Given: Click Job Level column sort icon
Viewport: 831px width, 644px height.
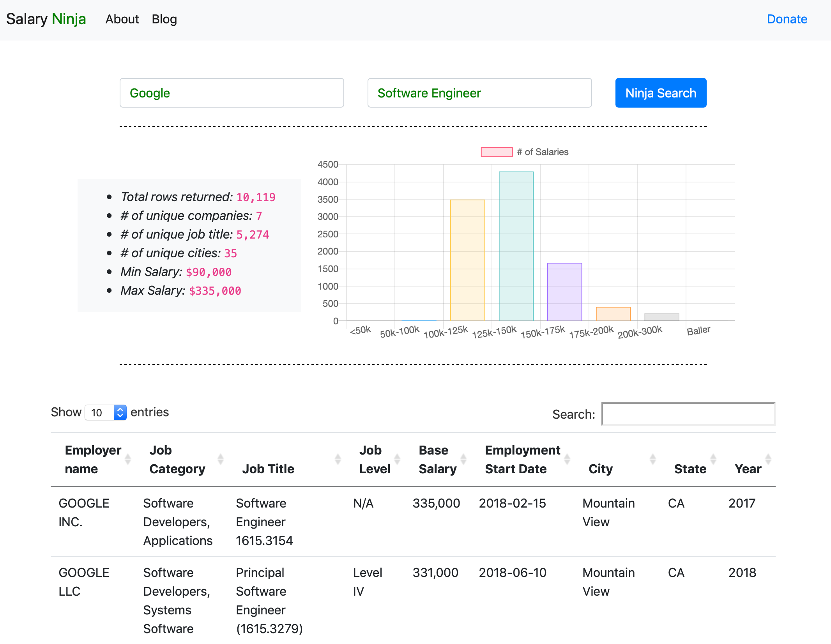Looking at the screenshot, I should (397, 459).
